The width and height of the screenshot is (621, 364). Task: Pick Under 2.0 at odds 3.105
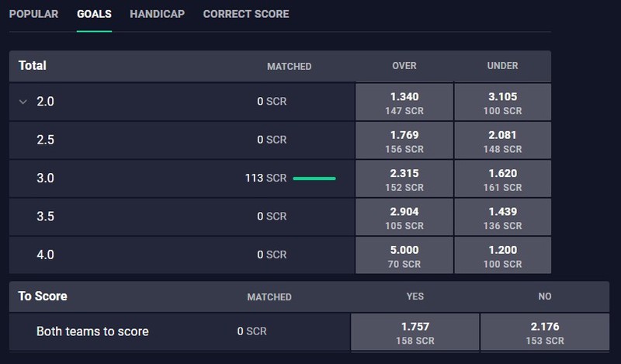[x=502, y=102]
